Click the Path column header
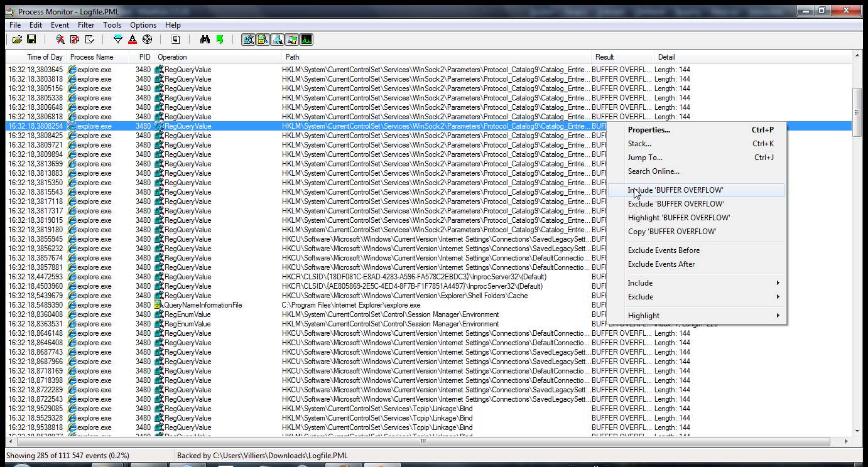 coord(437,57)
